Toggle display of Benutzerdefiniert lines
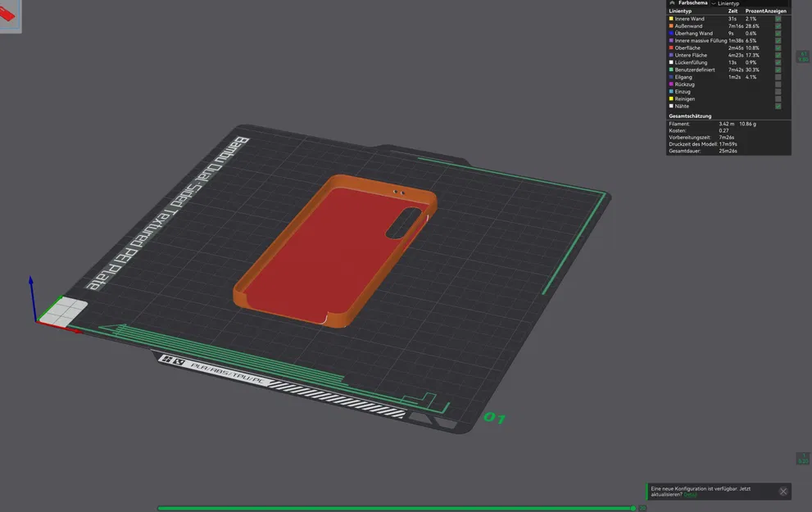The height and width of the screenshot is (512, 812). [778, 70]
